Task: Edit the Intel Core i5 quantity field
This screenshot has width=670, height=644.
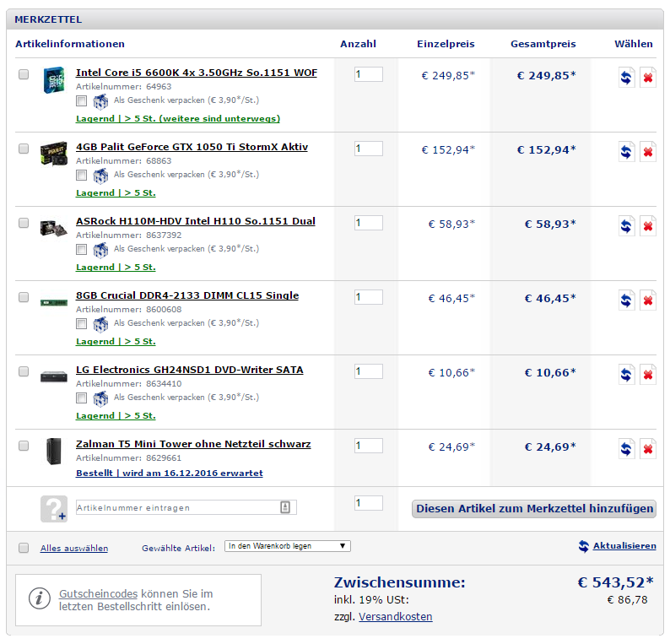Action: coord(368,74)
